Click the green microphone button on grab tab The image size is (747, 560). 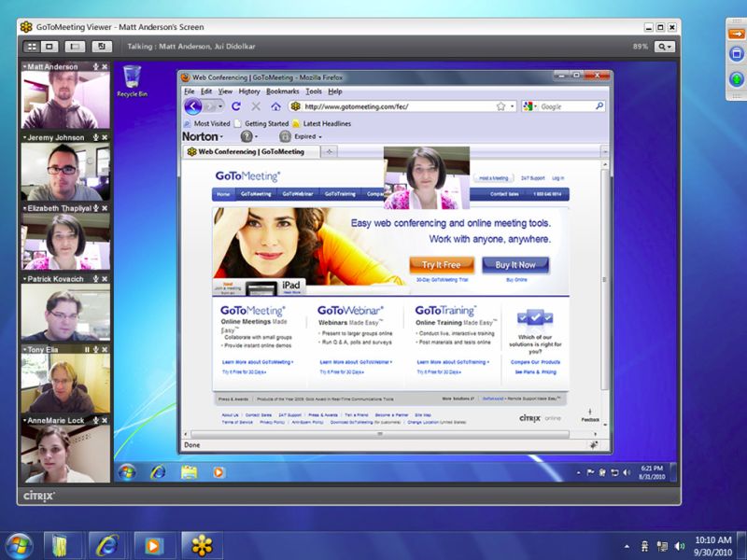(737, 78)
